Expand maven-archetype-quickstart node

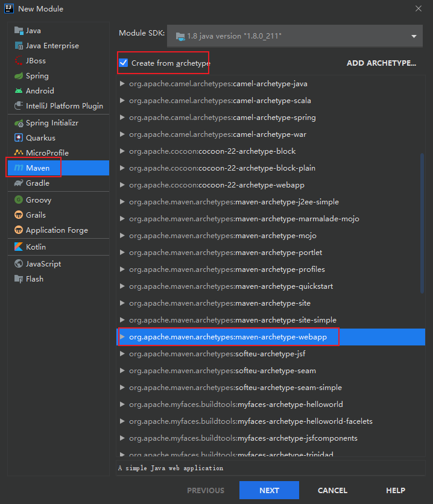122,286
